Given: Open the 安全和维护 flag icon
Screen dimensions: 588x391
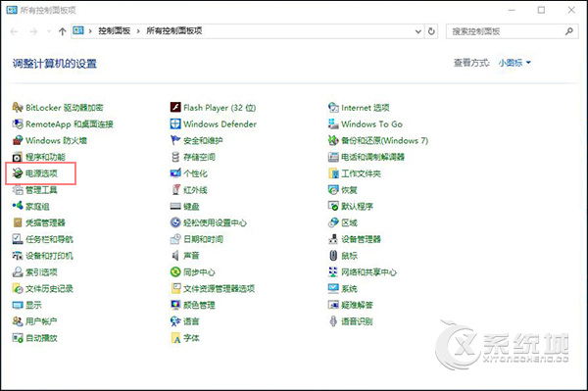Looking at the screenshot, I should pos(175,140).
